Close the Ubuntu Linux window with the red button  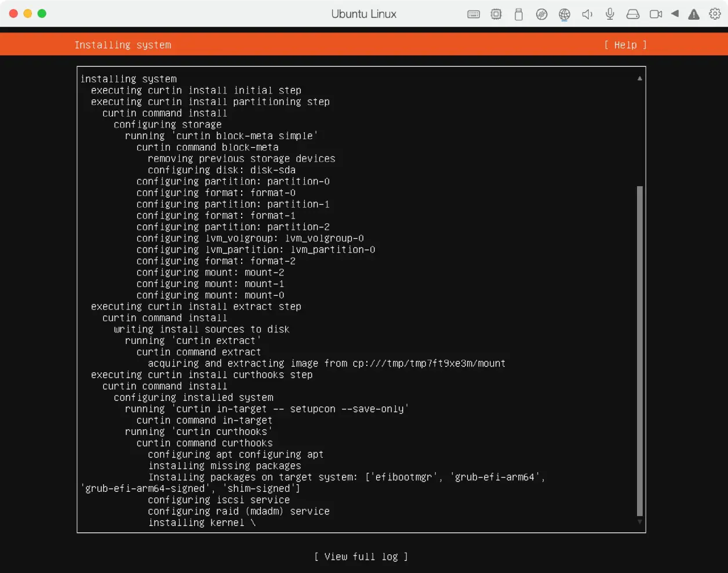pyautogui.click(x=13, y=13)
